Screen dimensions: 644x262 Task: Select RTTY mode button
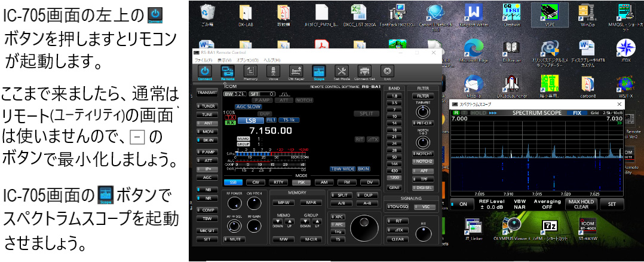[278, 182]
